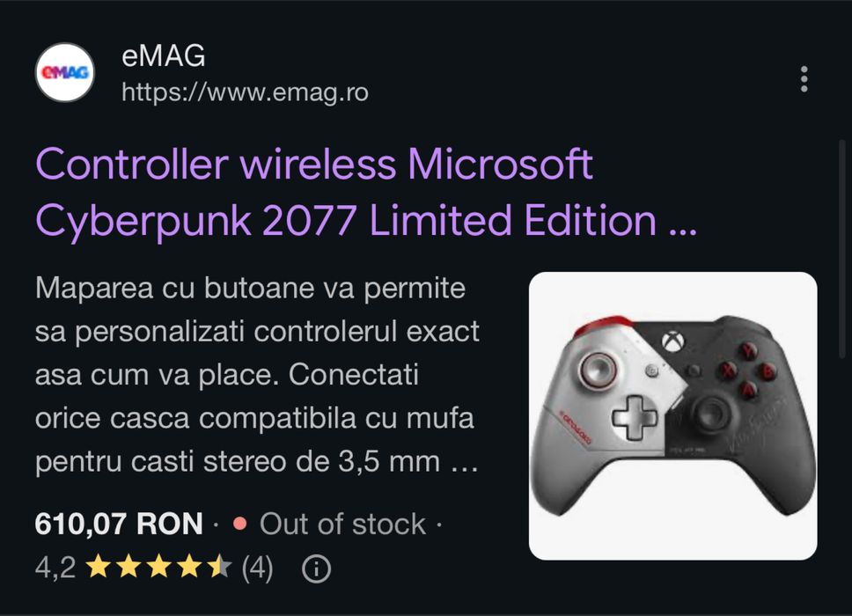Screen dimensions: 852x616
Task: Click the D-pad on the controller image
Action: [635, 416]
